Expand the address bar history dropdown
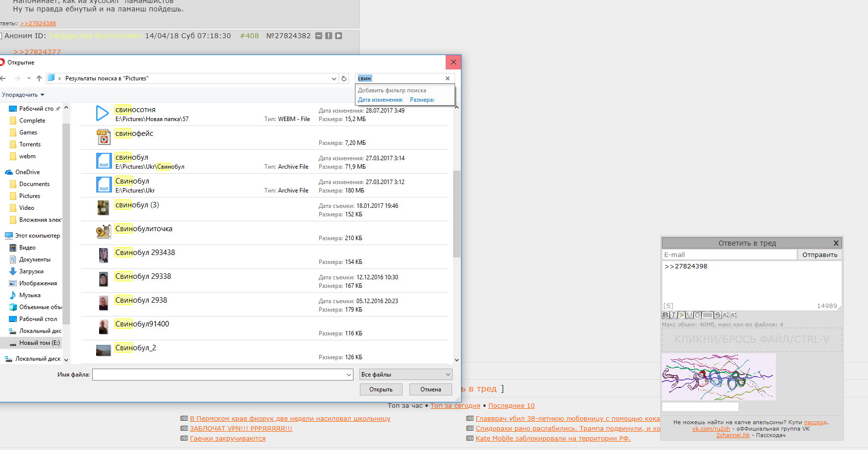Viewport: 868px width, 450px height. (334, 78)
